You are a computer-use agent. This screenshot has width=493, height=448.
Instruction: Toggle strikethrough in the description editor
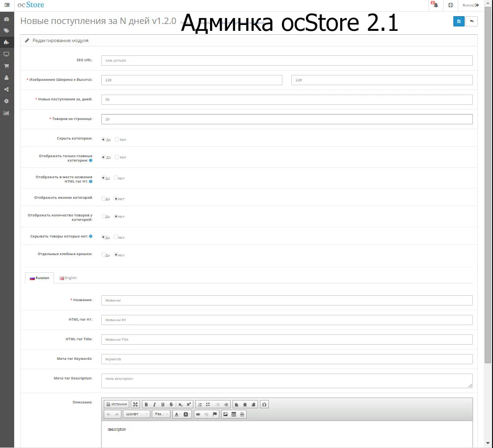pos(171,404)
